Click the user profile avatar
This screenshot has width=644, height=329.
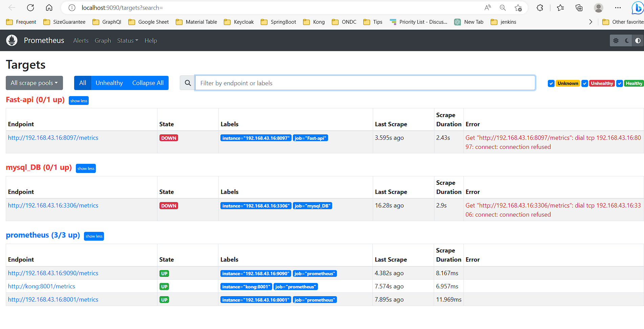599,8
